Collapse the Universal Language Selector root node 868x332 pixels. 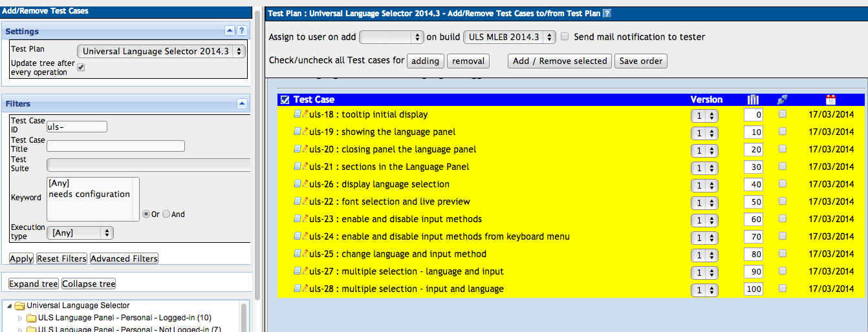(8, 306)
